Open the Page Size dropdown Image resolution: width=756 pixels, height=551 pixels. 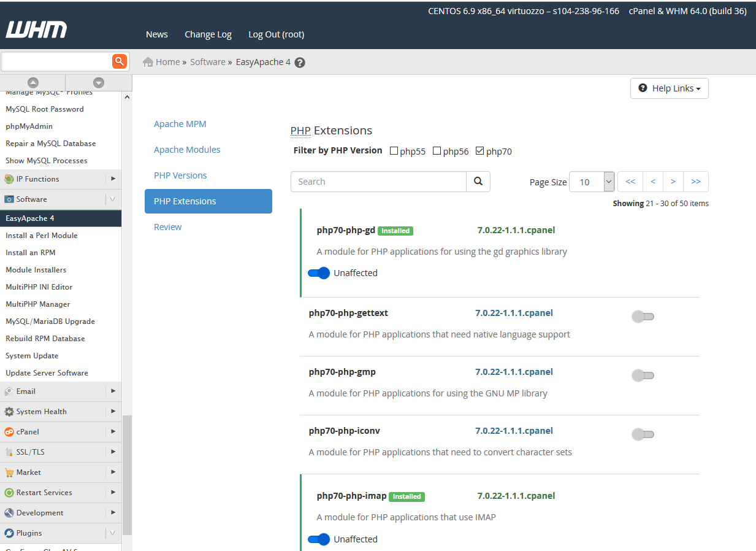tap(592, 182)
